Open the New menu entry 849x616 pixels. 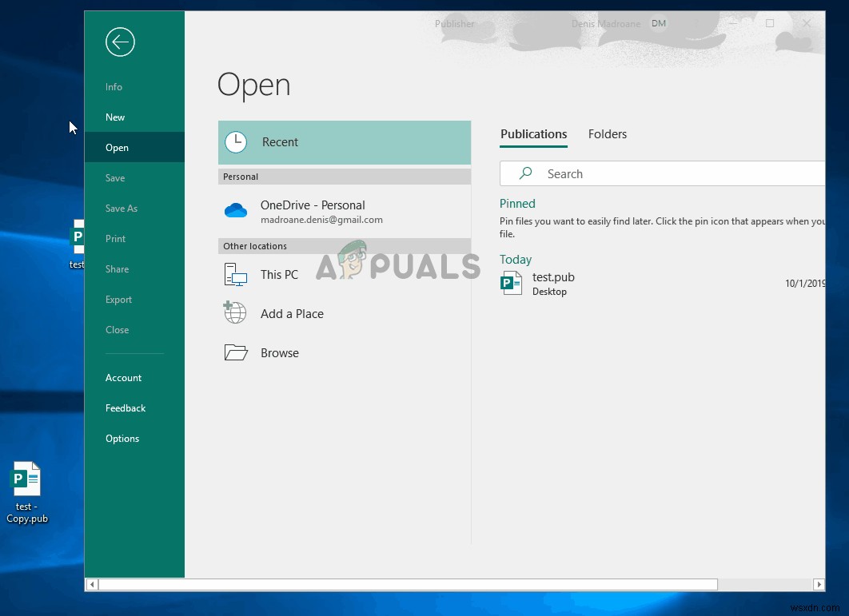pyautogui.click(x=115, y=117)
